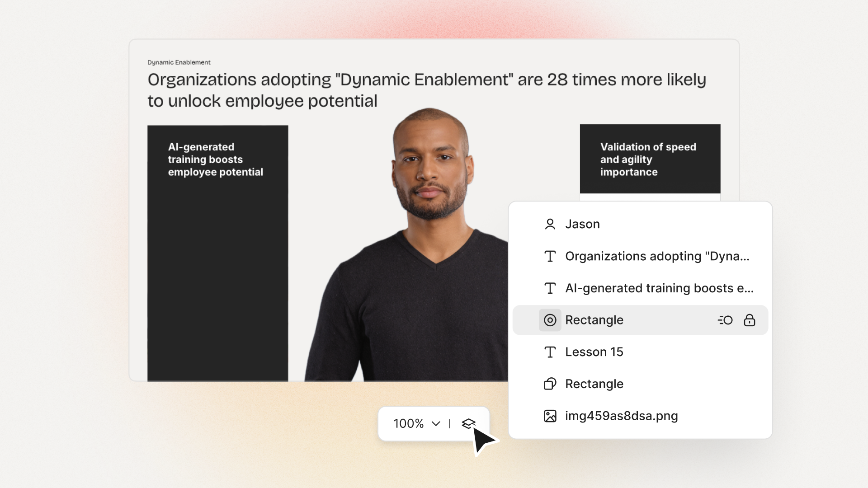The width and height of the screenshot is (868, 488).
Task: Click animation icon on highlighted Rectangle layer
Action: [725, 320]
